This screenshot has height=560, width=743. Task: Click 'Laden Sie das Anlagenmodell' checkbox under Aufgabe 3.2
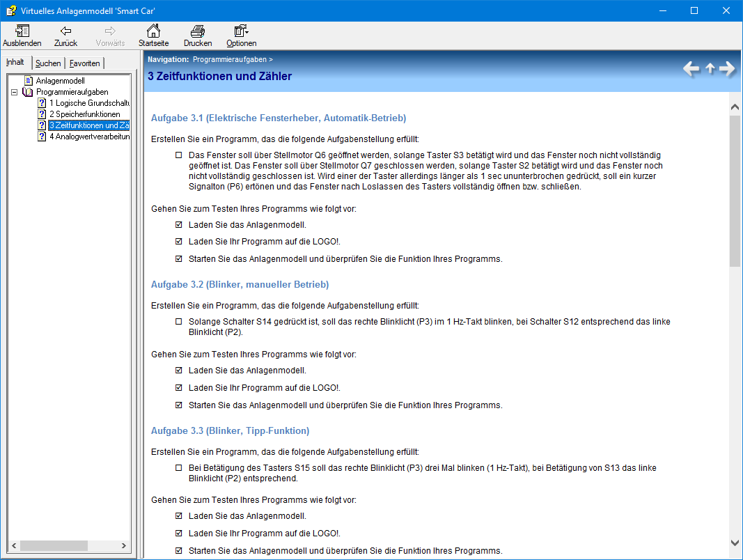pyautogui.click(x=179, y=370)
